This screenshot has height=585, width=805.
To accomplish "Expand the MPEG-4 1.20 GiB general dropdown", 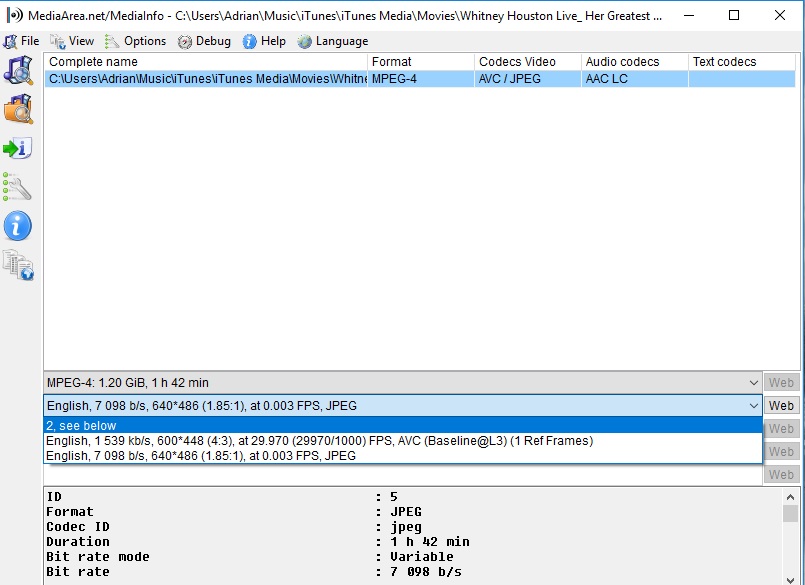I will [753, 383].
